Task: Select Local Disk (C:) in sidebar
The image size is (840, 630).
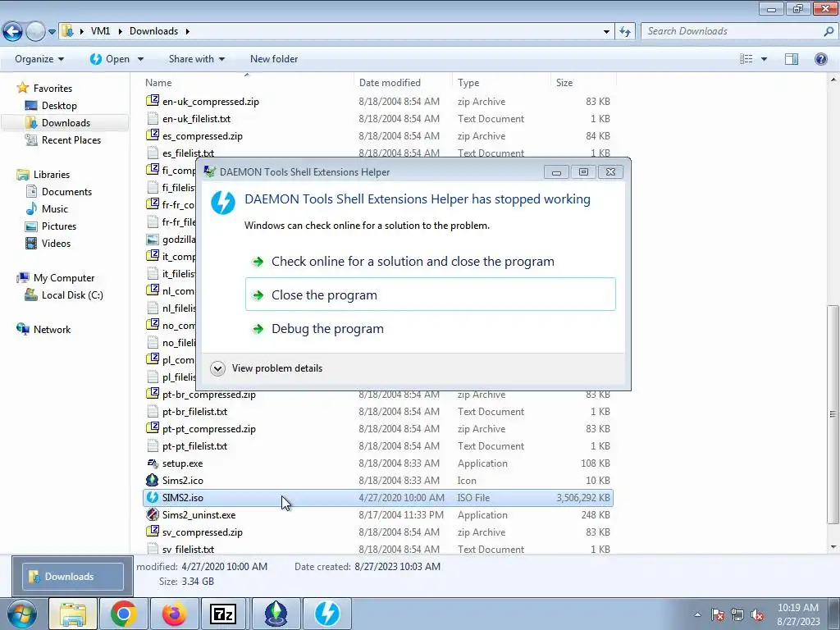Action: 72,295
